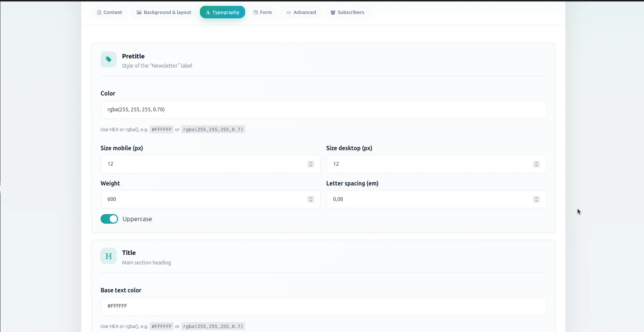Click the Letter spacing stepper arrows

(x=536, y=199)
